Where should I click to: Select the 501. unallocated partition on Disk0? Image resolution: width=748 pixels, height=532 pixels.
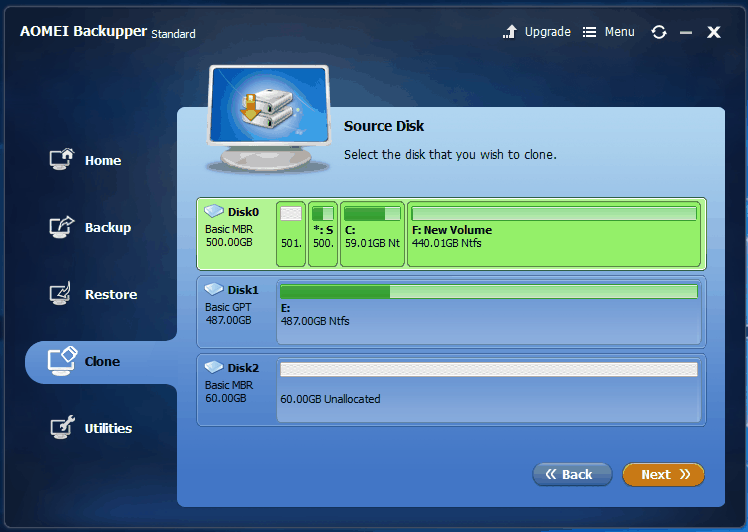(291, 234)
